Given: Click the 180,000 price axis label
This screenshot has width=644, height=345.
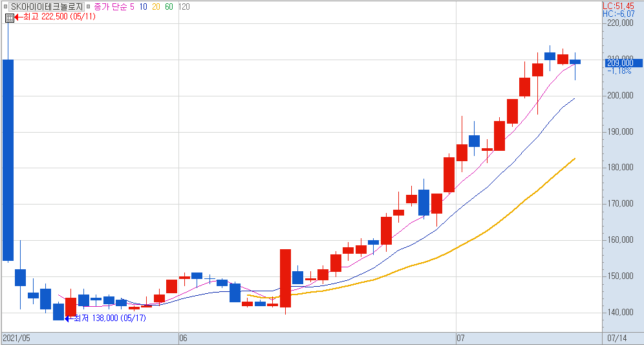Looking at the screenshot, I should [620, 168].
